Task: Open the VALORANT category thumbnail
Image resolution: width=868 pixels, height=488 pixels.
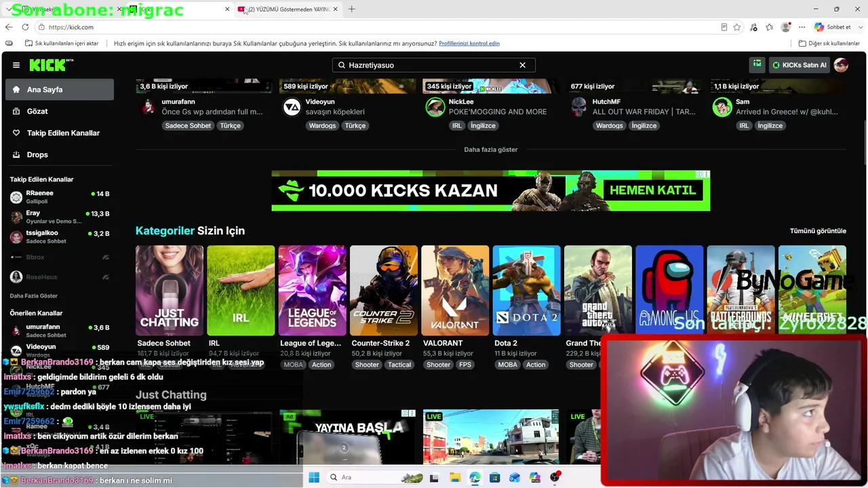Action: (455, 290)
